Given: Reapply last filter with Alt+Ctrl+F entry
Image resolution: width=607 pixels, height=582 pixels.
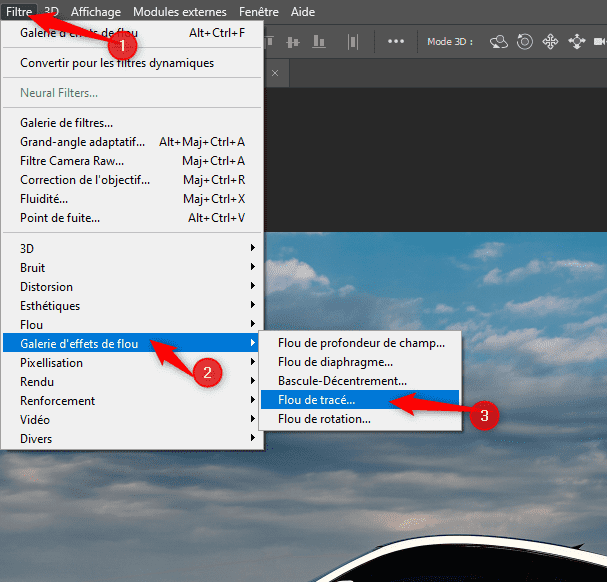Looking at the screenshot, I should click(x=132, y=33).
